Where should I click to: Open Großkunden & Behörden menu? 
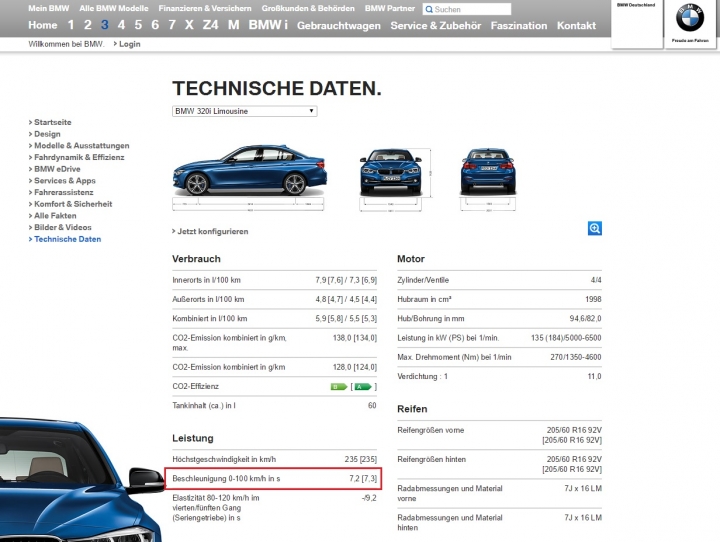[x=308, y=8]
